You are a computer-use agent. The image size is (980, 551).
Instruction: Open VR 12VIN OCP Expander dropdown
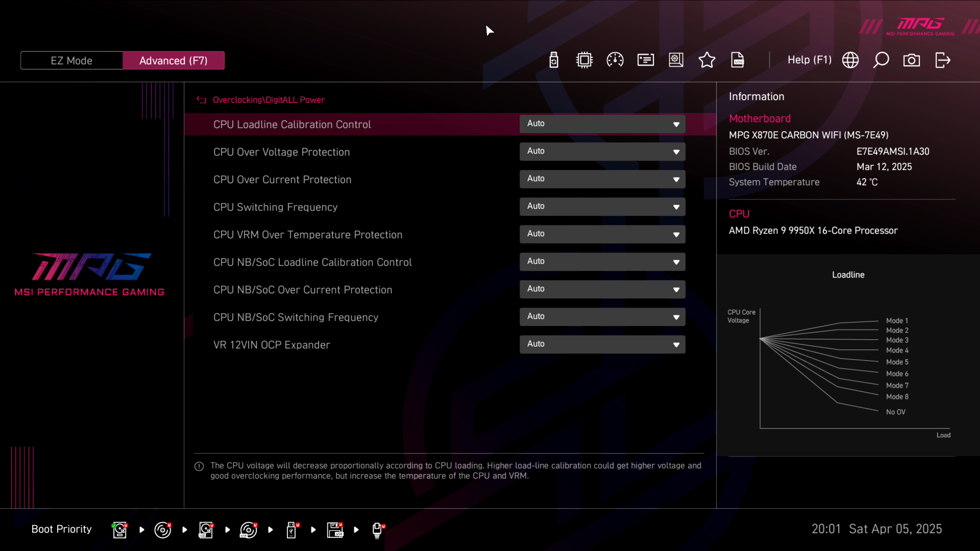point(602,344)
